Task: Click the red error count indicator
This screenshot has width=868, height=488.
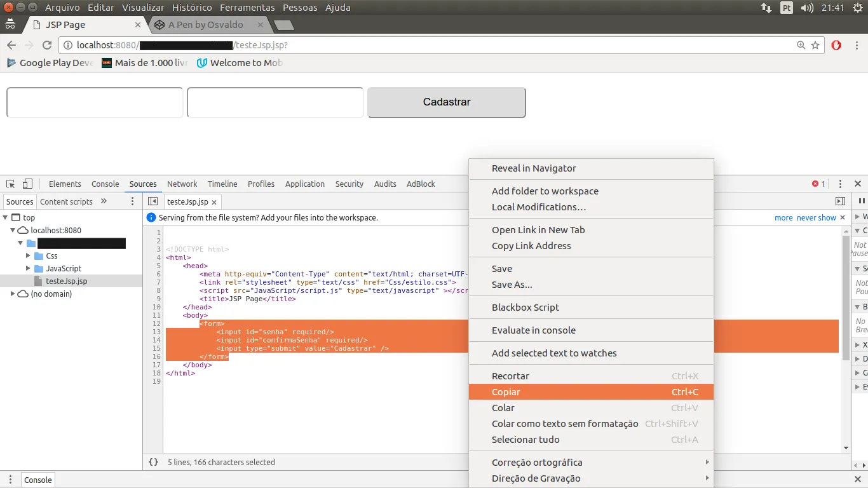Action: 818,184
